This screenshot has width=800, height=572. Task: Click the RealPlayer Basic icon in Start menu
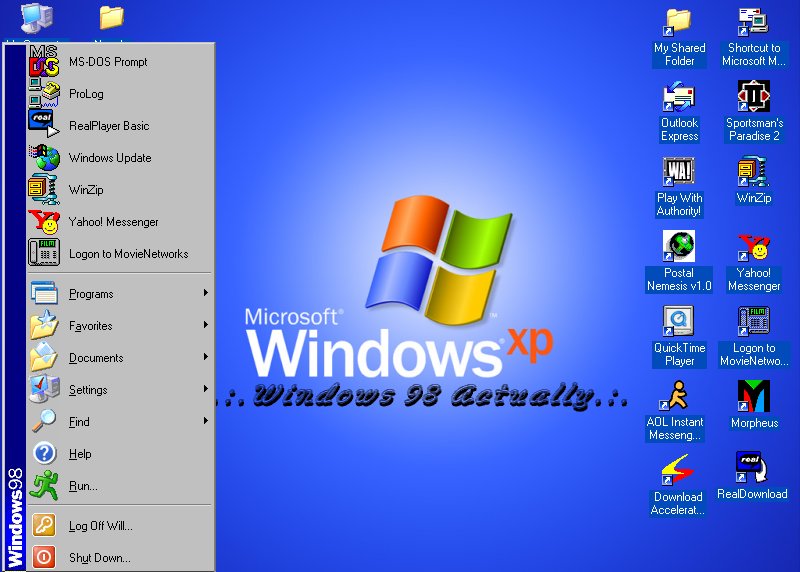pos(44,124)
